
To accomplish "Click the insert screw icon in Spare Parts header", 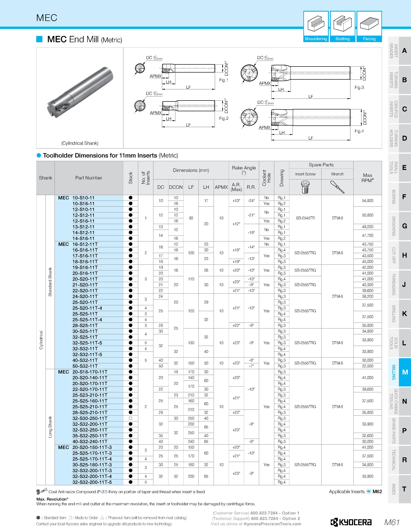I will (x=305, y=187).
